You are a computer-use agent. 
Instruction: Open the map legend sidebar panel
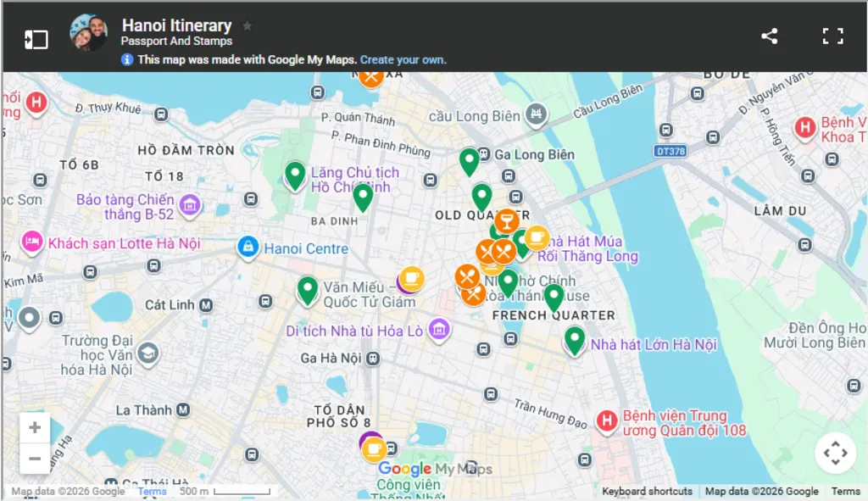coord(36,39)
